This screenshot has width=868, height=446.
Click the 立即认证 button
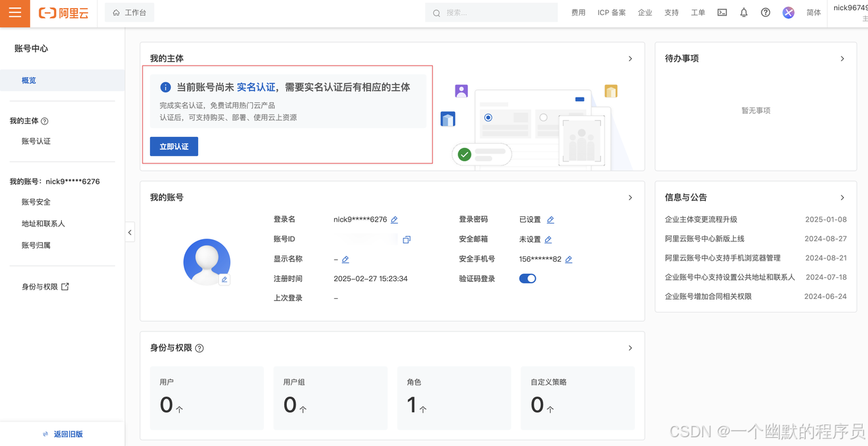(174, 146)
